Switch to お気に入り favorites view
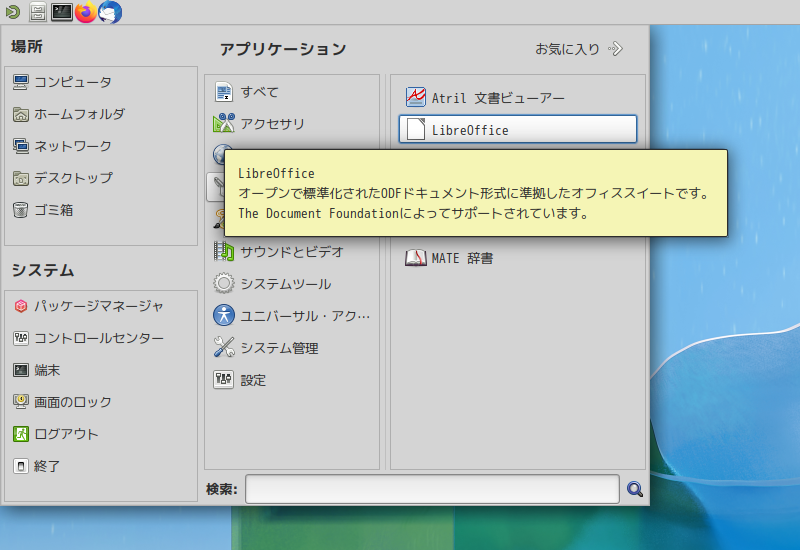This screenshot has height=550, width=800. [x=579, y=49]
